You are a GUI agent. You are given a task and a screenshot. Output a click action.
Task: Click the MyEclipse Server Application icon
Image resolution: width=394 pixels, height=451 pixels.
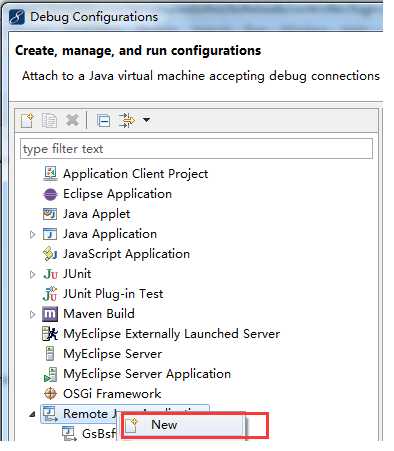point(50,374)
